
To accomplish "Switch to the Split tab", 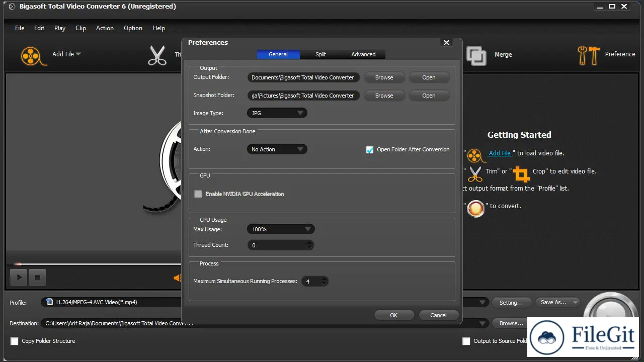I will pos(320,54).
